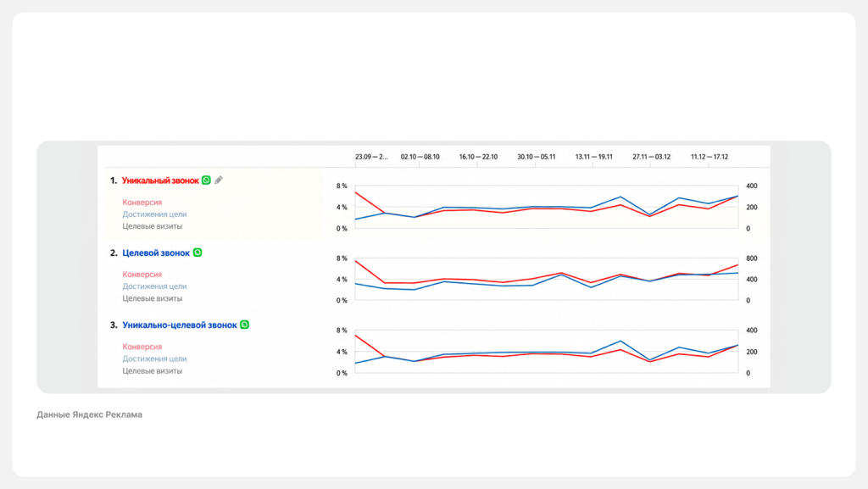The height and width of the screenshot is (489, 868).
Task: Open the Уникальный звонок goal
Action: pos(160,181)
